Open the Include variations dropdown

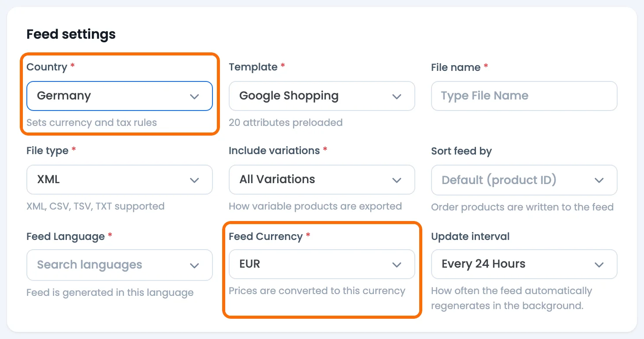pyautogui.click(x=322, y=180)
